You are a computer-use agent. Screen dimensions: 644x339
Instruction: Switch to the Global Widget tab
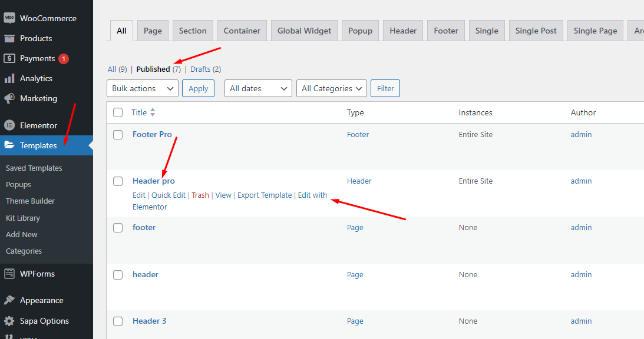(x=304, y=31)
